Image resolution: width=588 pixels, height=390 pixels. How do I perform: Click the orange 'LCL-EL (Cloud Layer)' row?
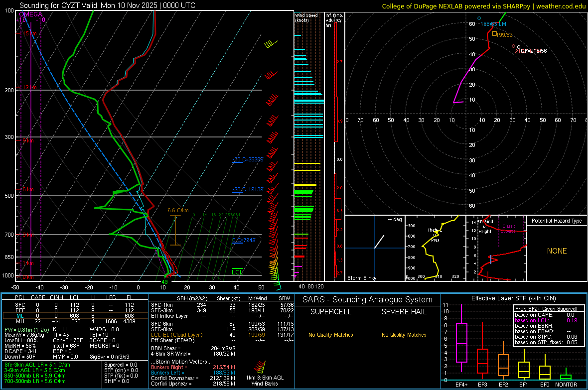222,335
